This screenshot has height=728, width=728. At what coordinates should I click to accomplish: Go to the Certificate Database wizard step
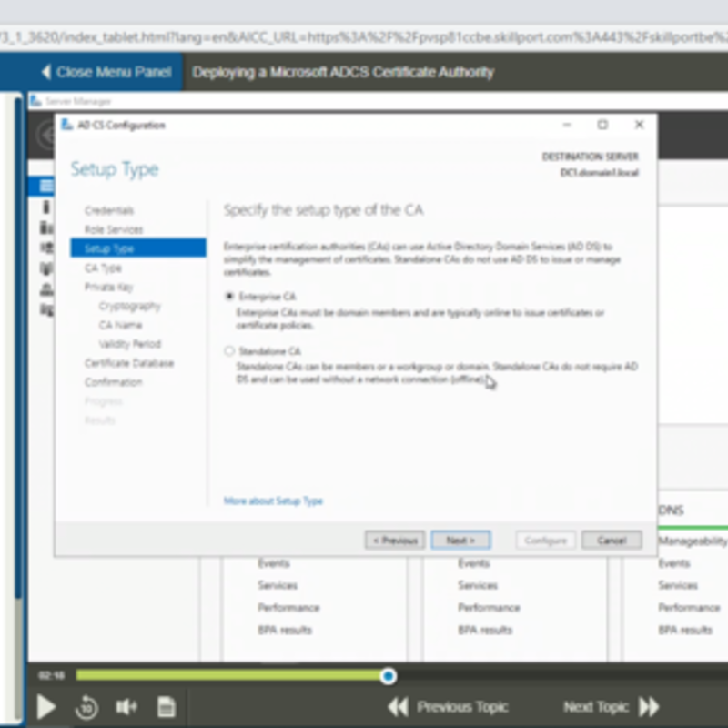[129, 362]
